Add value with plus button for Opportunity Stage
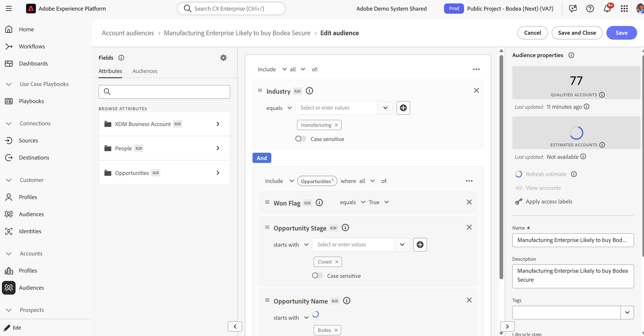This screenshot has height=336, width=644. [x=420, y=245]
